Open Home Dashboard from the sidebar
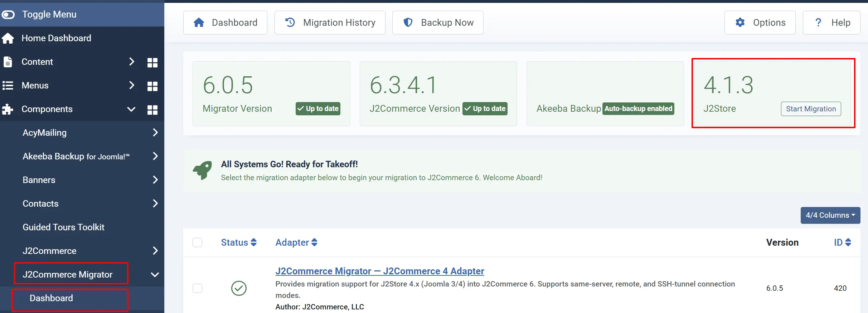This screenshot has width=868, height=313. (x=56, y=38)
